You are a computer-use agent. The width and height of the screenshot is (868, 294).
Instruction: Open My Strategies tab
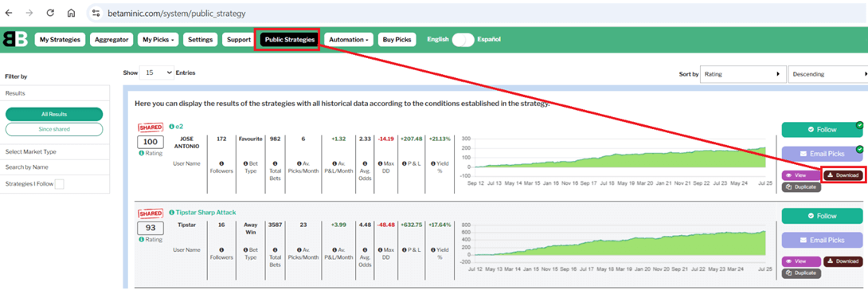point(61,40)
